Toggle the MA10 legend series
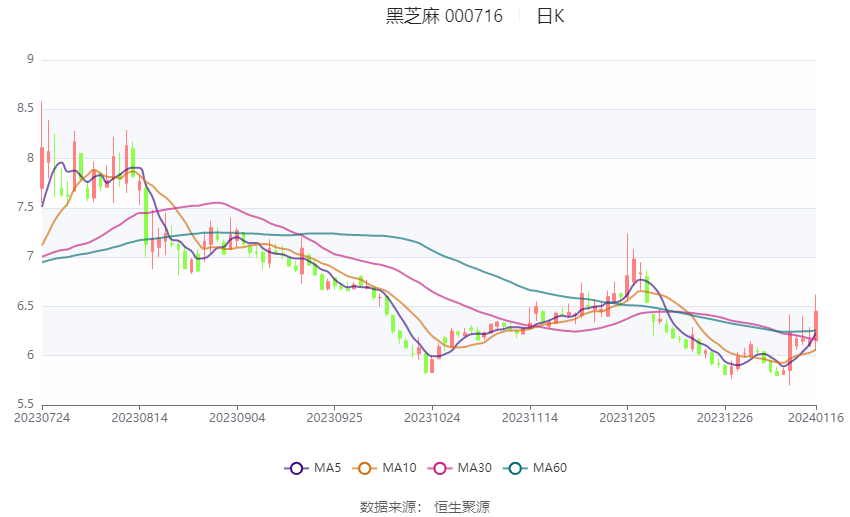This screenshot has height=517, width=850. 384,468
